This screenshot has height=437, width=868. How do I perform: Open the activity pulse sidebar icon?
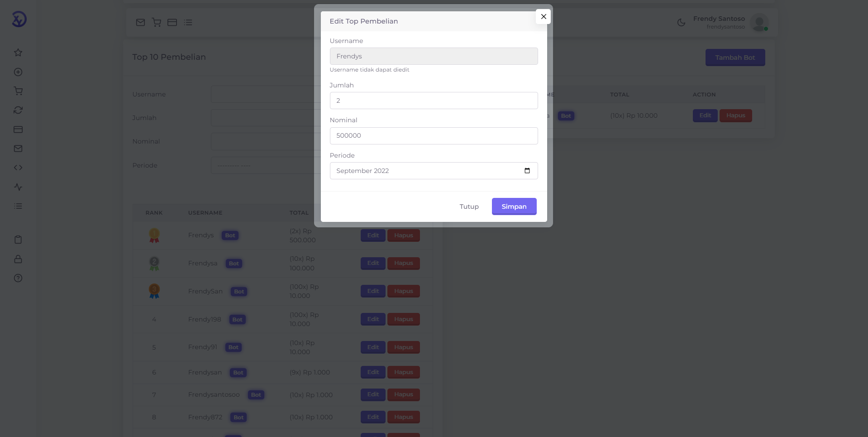[x=18, y=187]
